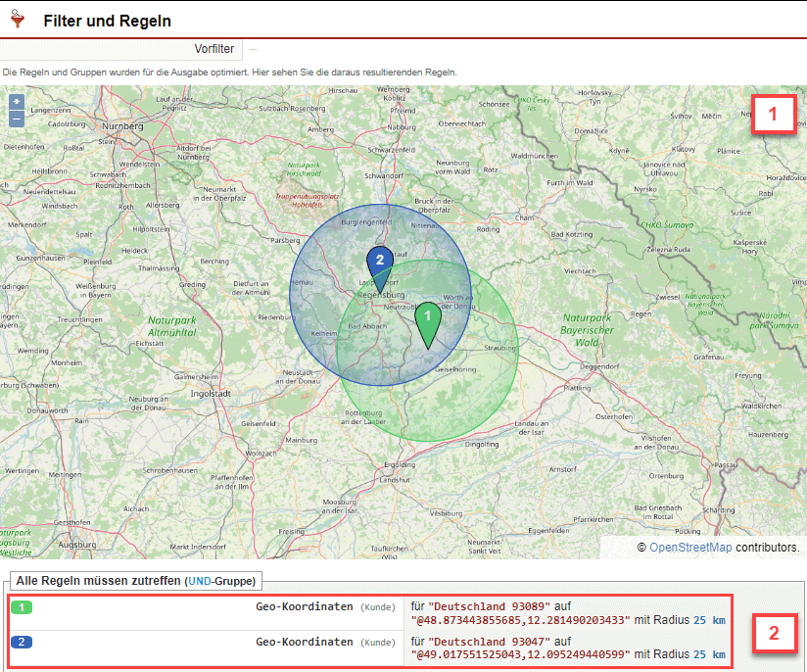Screen dimensions: 807x672
Task: Select the Deutschland 93089 rule row
Action: pos(568,614)
